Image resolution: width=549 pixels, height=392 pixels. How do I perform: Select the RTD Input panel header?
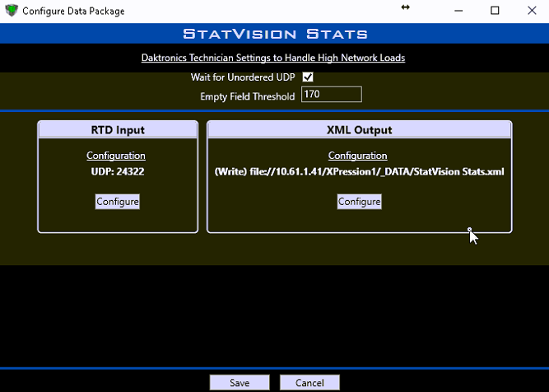click(x=117, y=130)
